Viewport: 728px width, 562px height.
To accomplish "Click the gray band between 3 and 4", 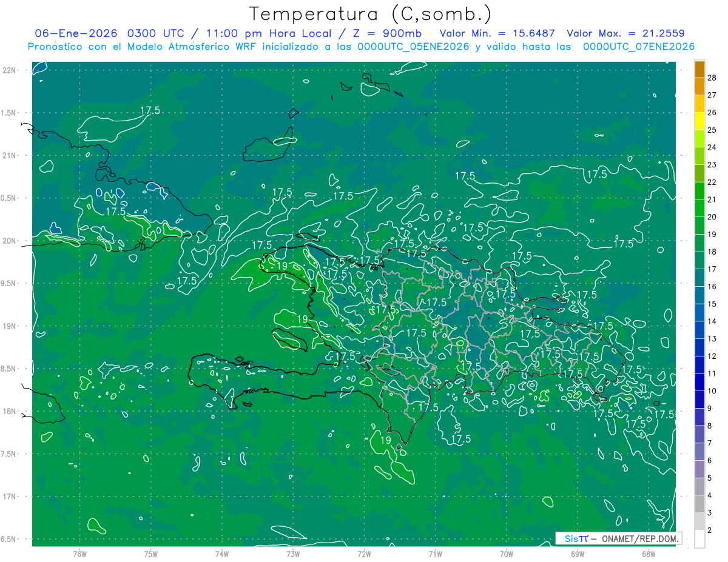I will pyautogui.click(x=699, y=504).
